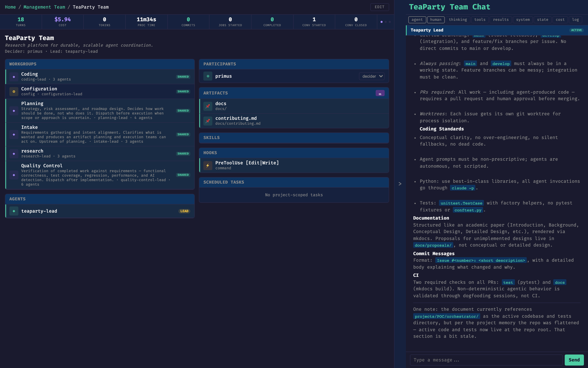Open the docs artifact entry
The height and width of the screenshot is (368, 588).
(x=294, y=106)
